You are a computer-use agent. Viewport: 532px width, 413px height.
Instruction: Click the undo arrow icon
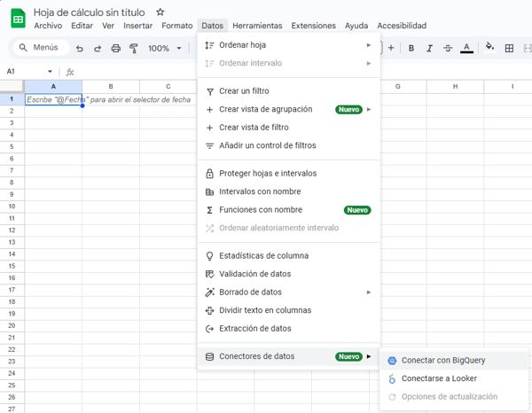click(x=80, y=49)
